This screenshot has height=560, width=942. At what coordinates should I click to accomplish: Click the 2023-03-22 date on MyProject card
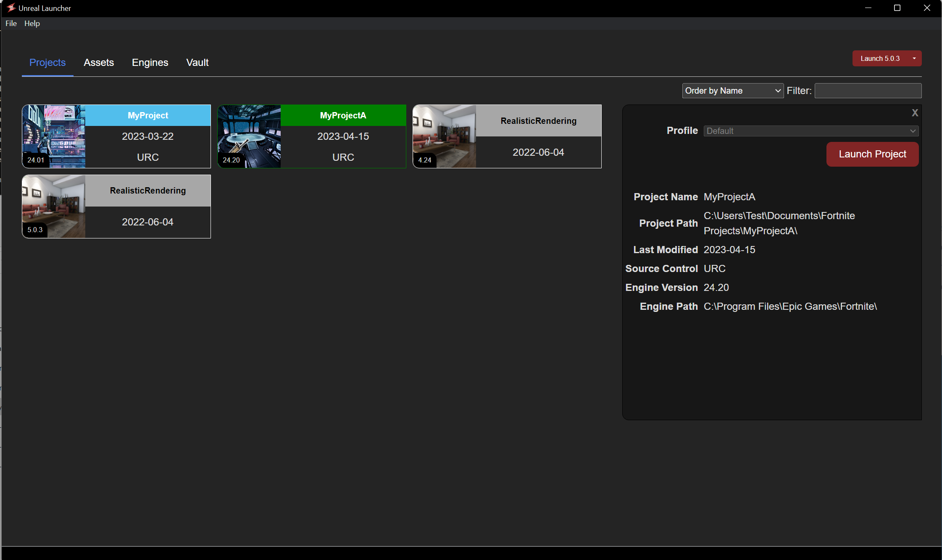pyautogui.click(x=148, y=136)
